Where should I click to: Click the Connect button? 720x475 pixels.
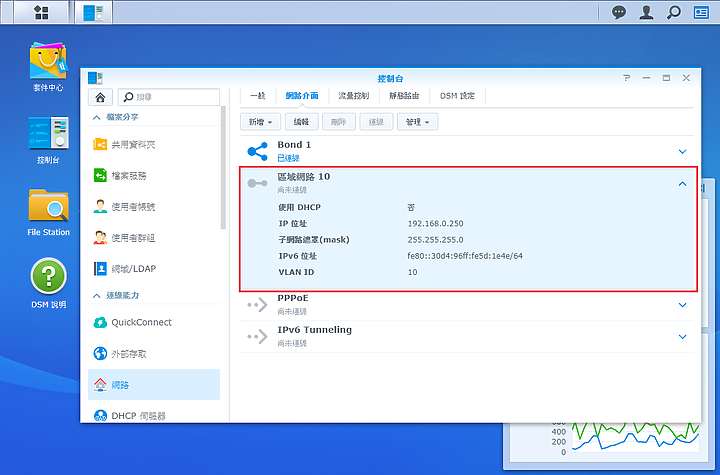[x=376, y=122]
